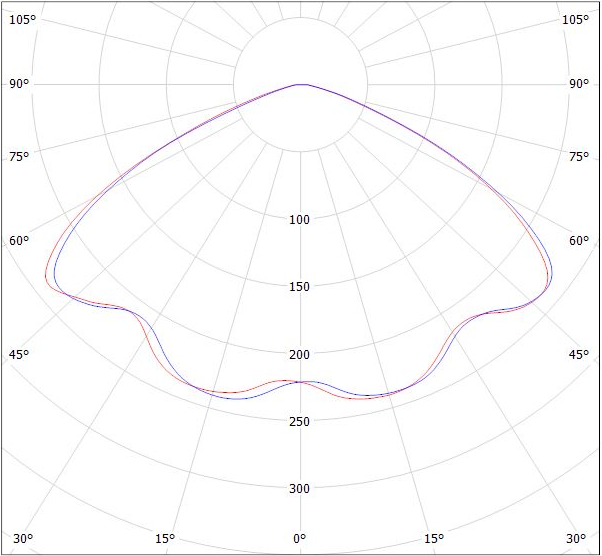Select the left-side 90° angle label
Image resolution: width=602 pixels, height=556 pixels.
(x=19, y=84)
